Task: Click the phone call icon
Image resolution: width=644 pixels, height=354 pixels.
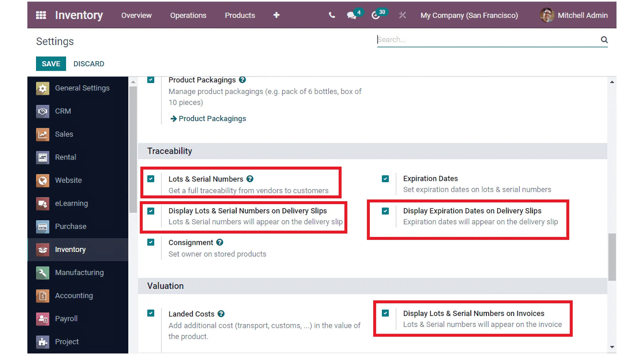Action: coord(332,15)
